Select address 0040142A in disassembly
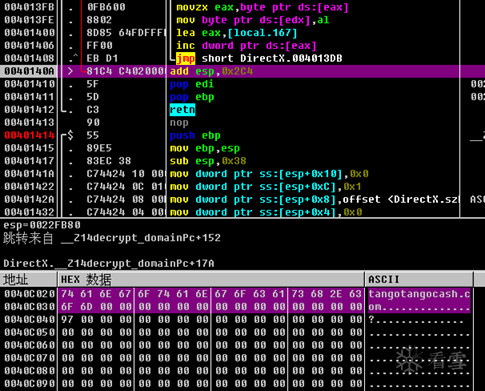The image size is (485, 391). click(x=29, y=199)
